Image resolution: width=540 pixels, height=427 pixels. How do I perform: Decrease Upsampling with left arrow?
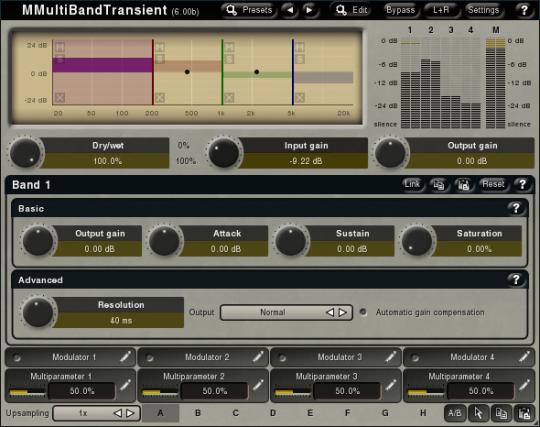[118, 413]
